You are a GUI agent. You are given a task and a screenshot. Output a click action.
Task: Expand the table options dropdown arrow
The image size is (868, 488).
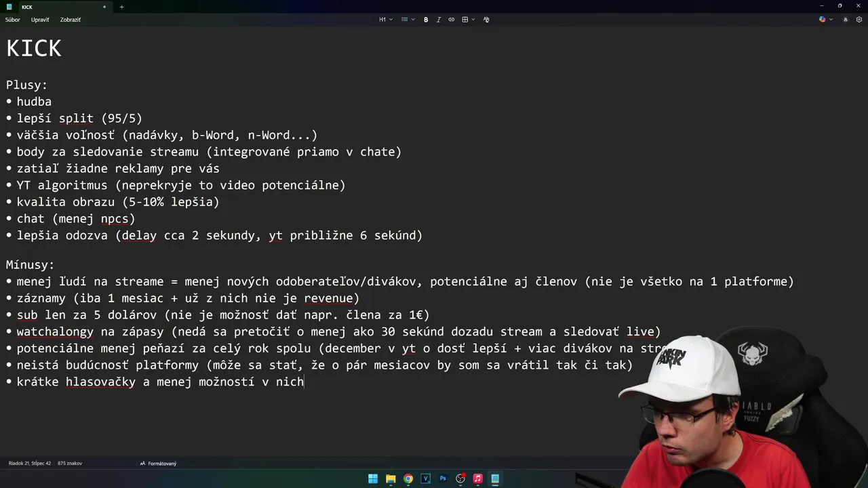(x=473, y=20)
